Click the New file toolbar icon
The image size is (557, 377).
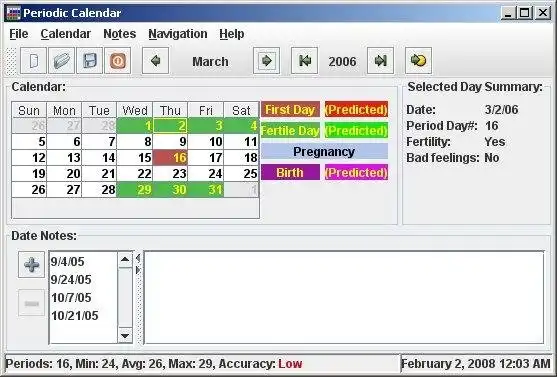tap(33, 61)
